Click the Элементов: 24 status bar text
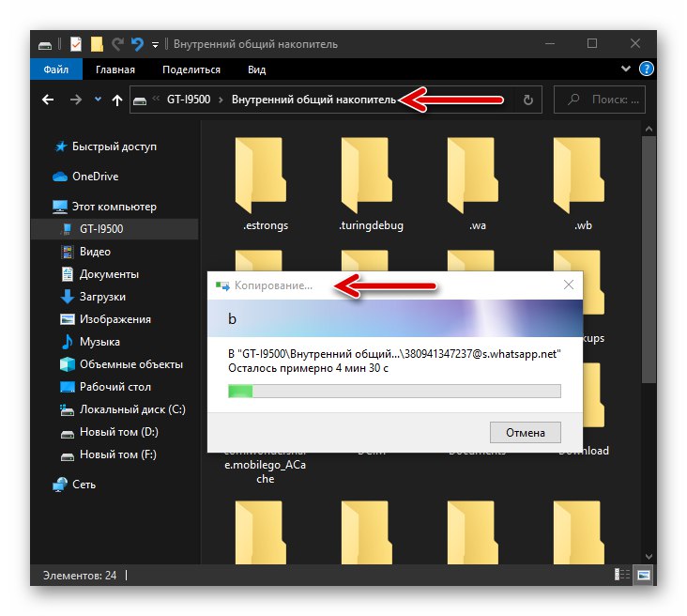Viewport: 687px width, 616px height. [x=80, y=576]
